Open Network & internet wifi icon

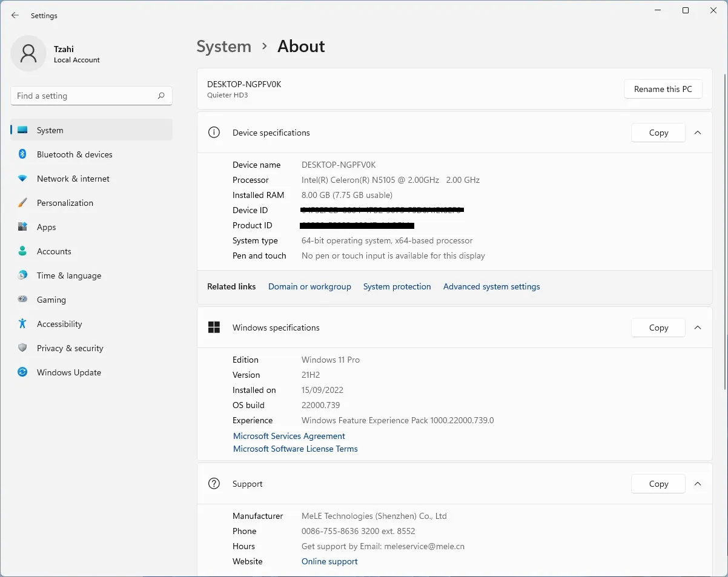(x=22, y=179)
